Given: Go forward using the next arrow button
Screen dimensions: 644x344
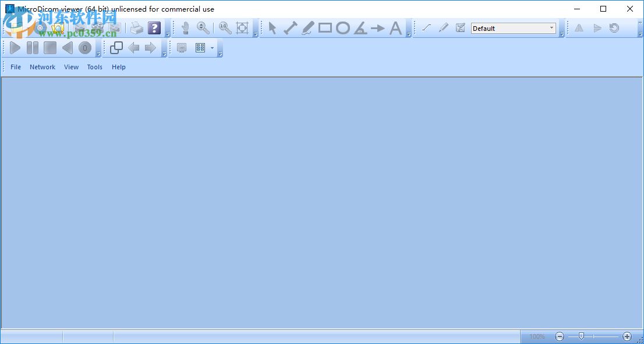Looking at the screenshot, I should coord(150,48).
